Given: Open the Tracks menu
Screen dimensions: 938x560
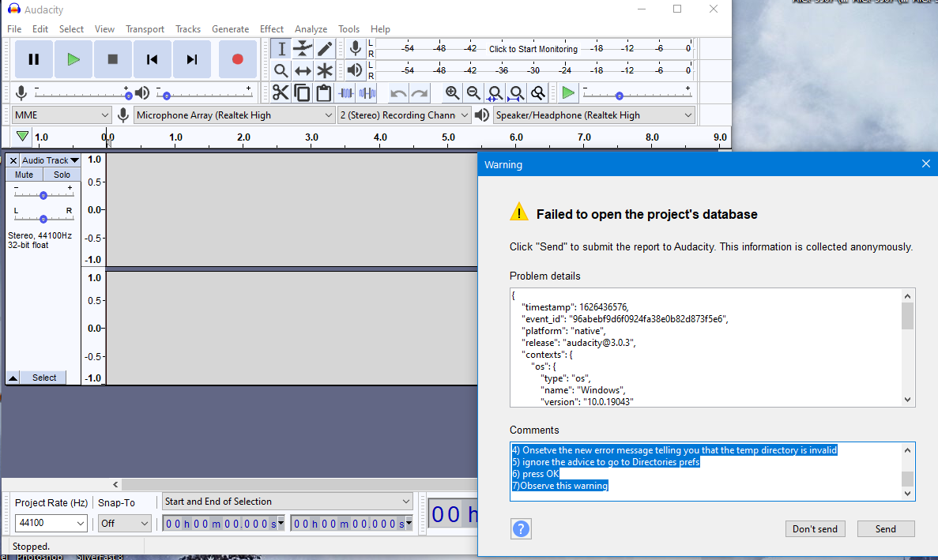Looking at the screenshot, I should point(188,28).
